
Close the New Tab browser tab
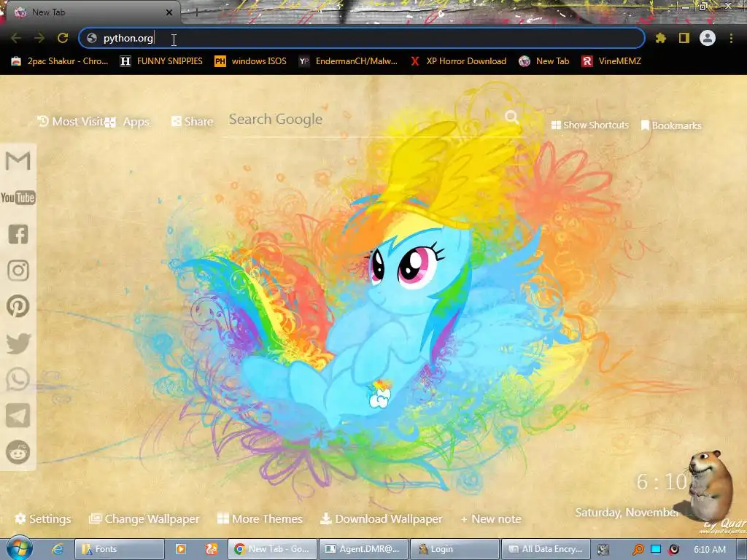click(169, 12)
